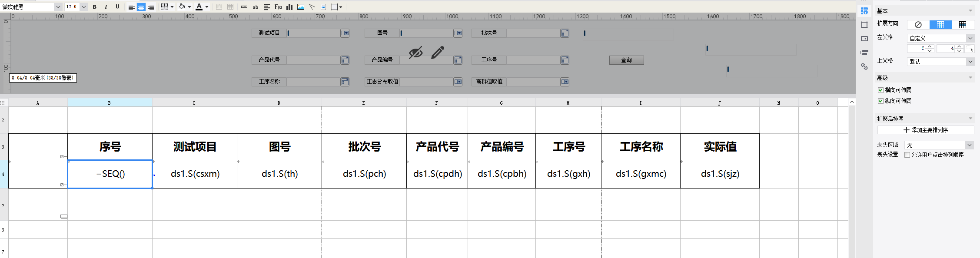Insert a chart element
980x258 pixels.
289,7
